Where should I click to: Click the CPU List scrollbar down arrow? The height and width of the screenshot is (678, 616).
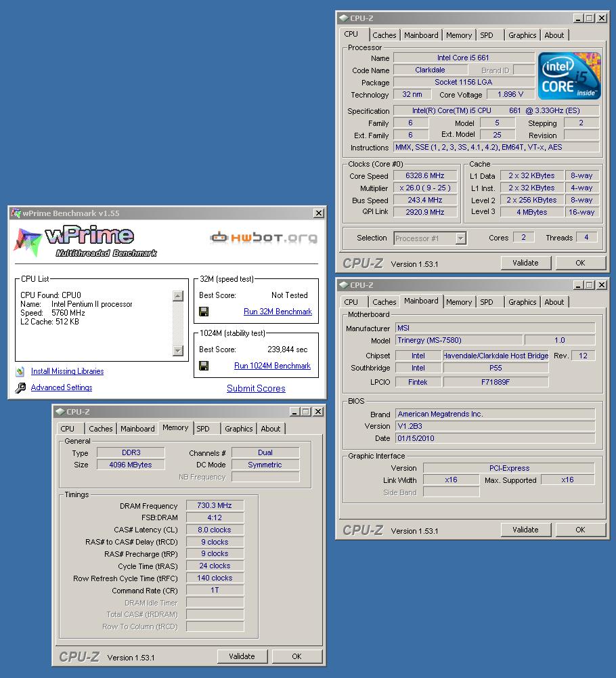tap(178, 351)
